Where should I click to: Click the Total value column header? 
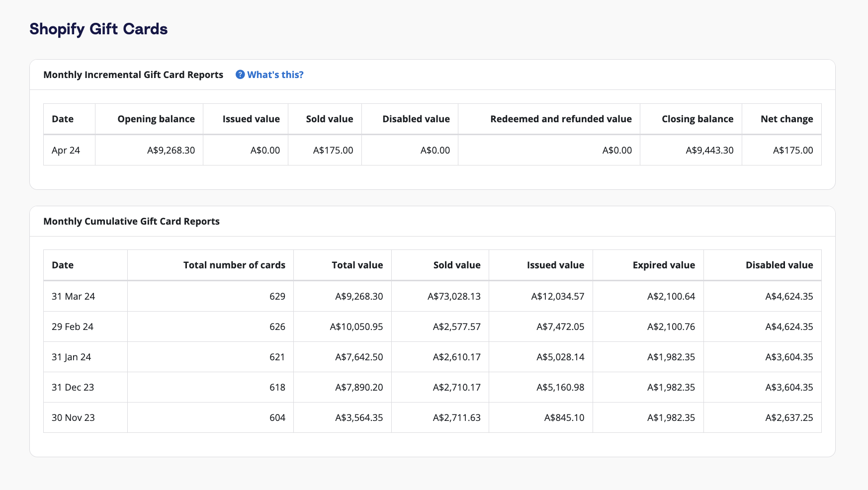343,265
